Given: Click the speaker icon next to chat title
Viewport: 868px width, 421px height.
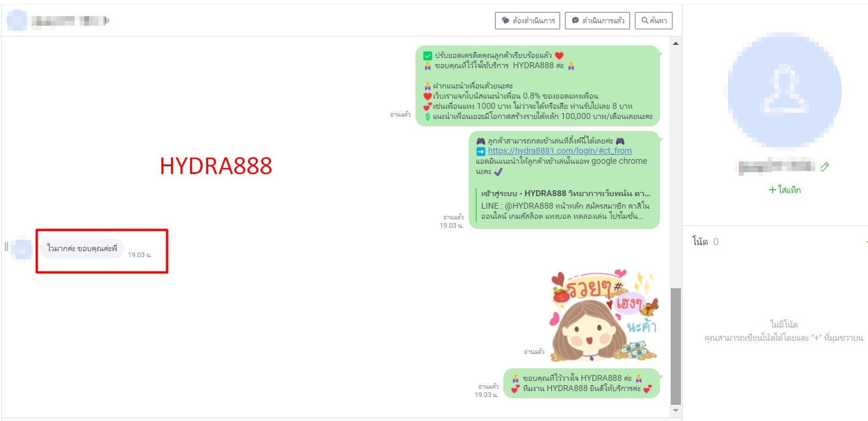Looking at the screenshot, I should coord(108,21).
